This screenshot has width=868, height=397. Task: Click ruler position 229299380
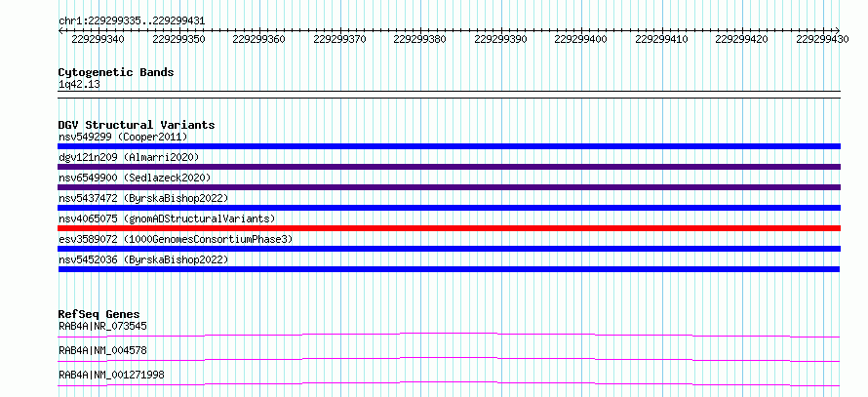[420, 39]
